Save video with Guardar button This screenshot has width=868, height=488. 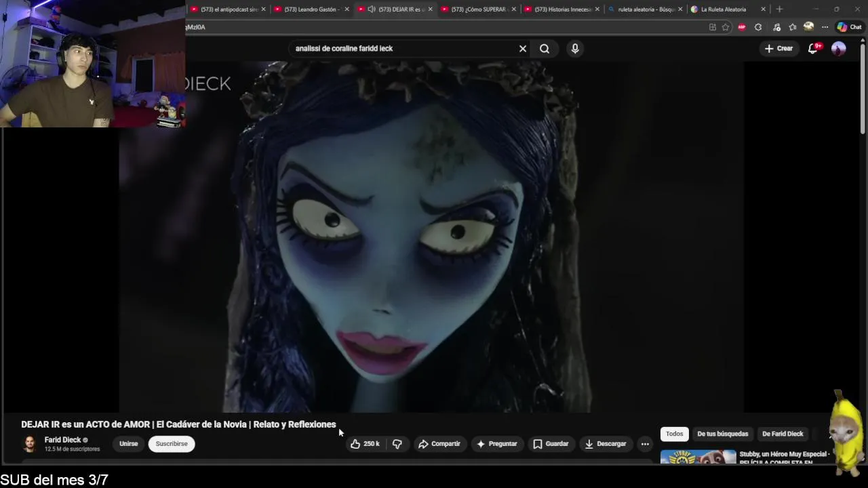551,444
